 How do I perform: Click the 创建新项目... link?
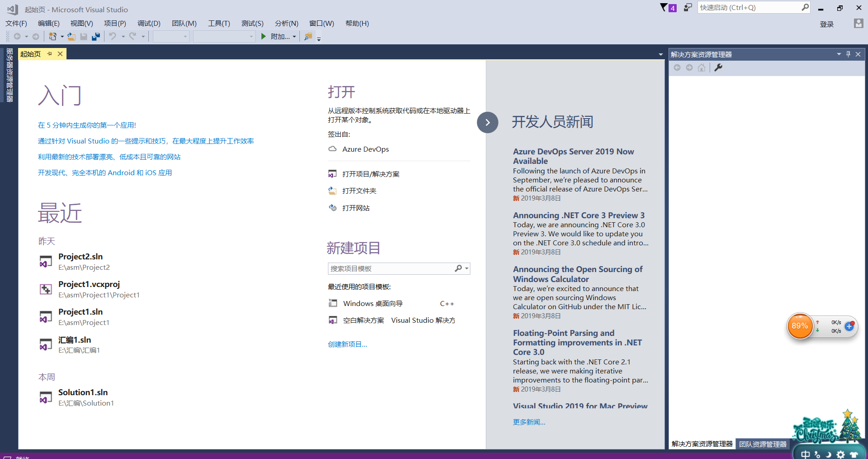coord(347,344)
